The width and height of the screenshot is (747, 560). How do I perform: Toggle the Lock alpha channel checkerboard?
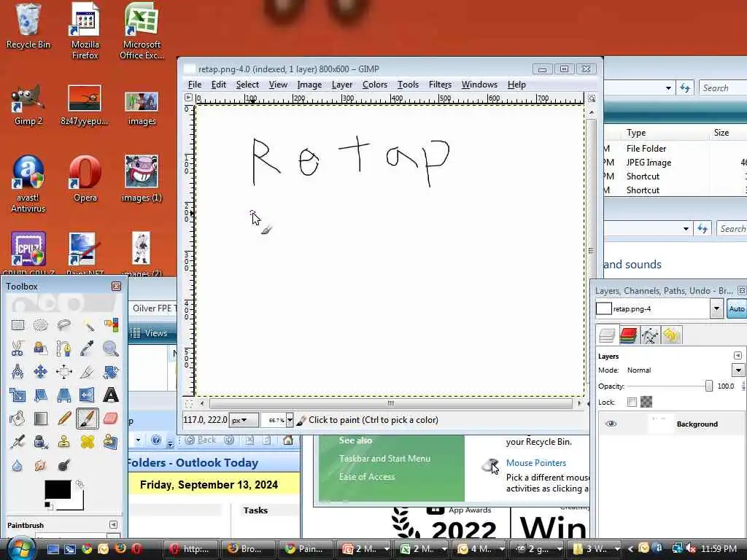point(646,402)
